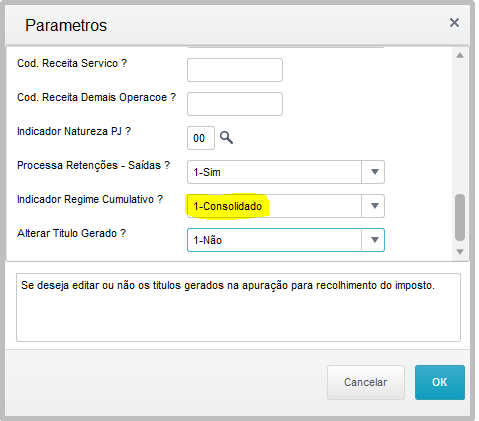Expand the Indicador Regime Cumulativo dropdown arrow
The image size is (479, 421).
pyautogui.click(x=373, y=206)
